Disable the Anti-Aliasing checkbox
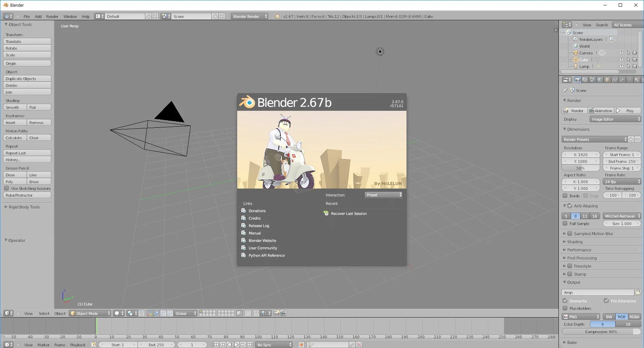Screen dimensions: 644x348 pyautogui.click(x=570, y=206)
